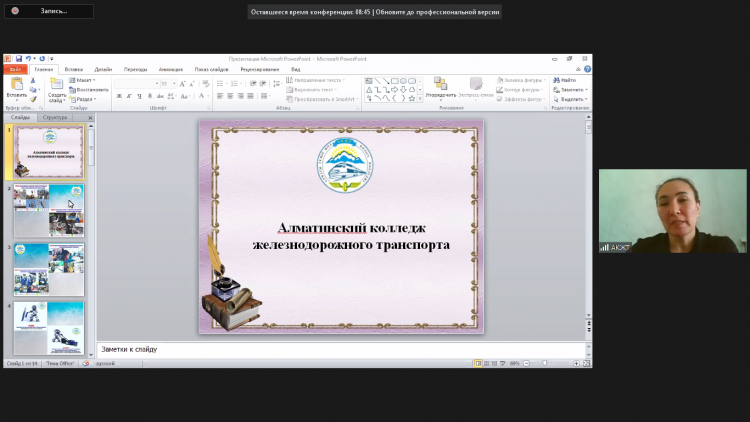Click the Undo arrow icon

(x=29, y=59)
